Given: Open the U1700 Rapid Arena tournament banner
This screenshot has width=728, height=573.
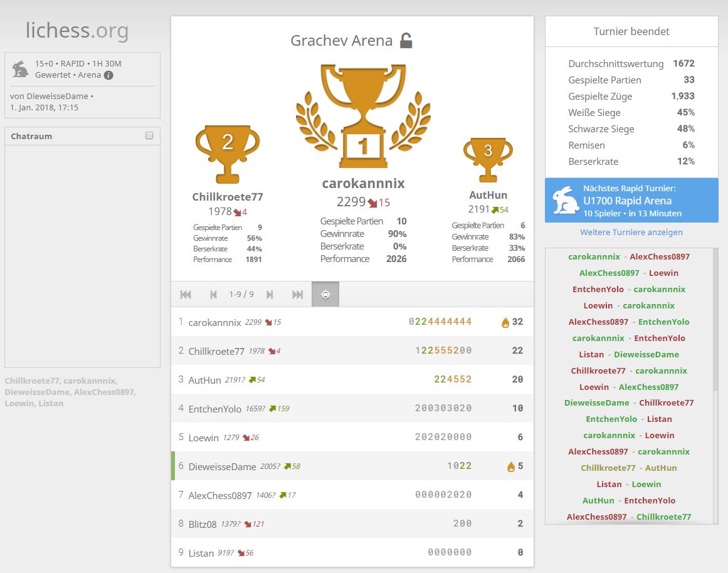Looking at the screenshot, I should 631,200.
